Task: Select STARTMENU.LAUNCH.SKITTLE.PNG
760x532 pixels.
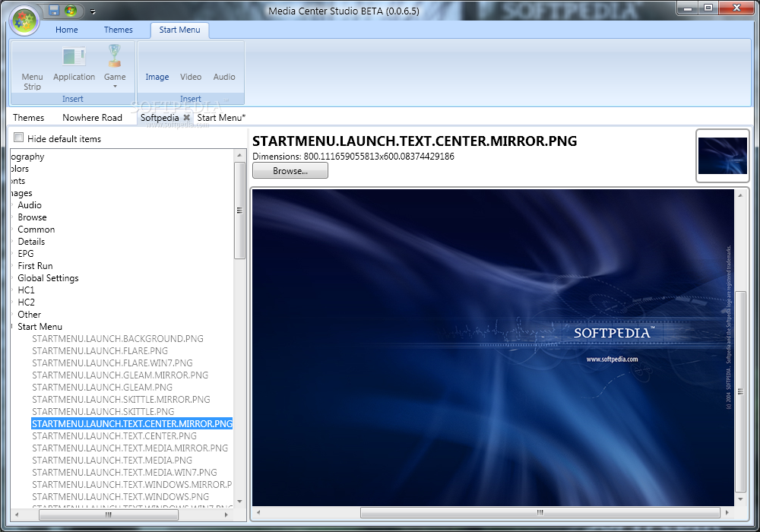Action: pyautogui.click(x=103, y=411)
